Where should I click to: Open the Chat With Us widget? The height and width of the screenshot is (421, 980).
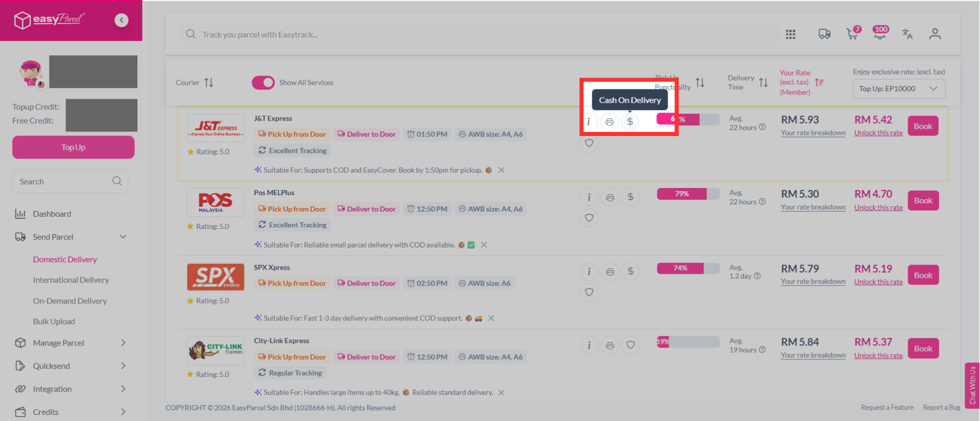[972, 385]
